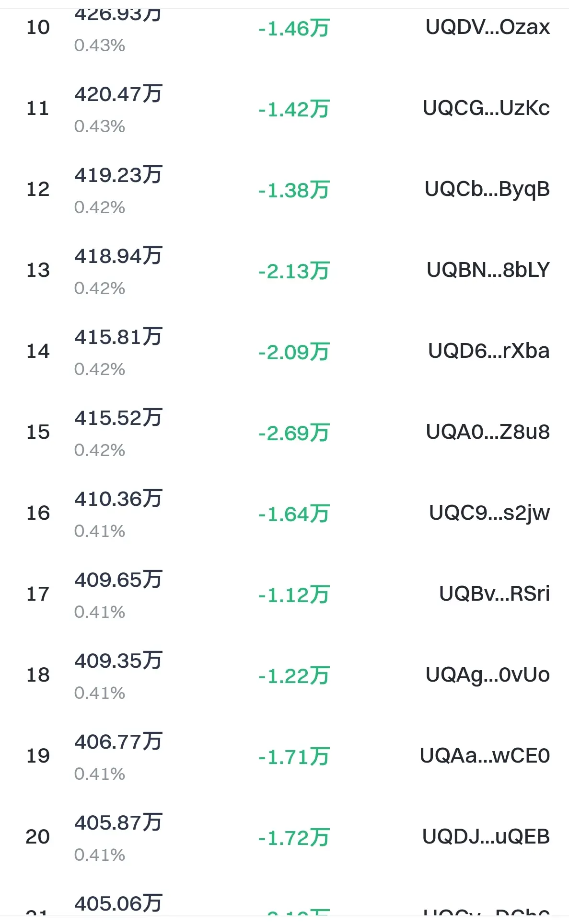The image size is (569, 924).
Task: Select holding amount 415.52万 in rank 15
Action: click(118, 418)
